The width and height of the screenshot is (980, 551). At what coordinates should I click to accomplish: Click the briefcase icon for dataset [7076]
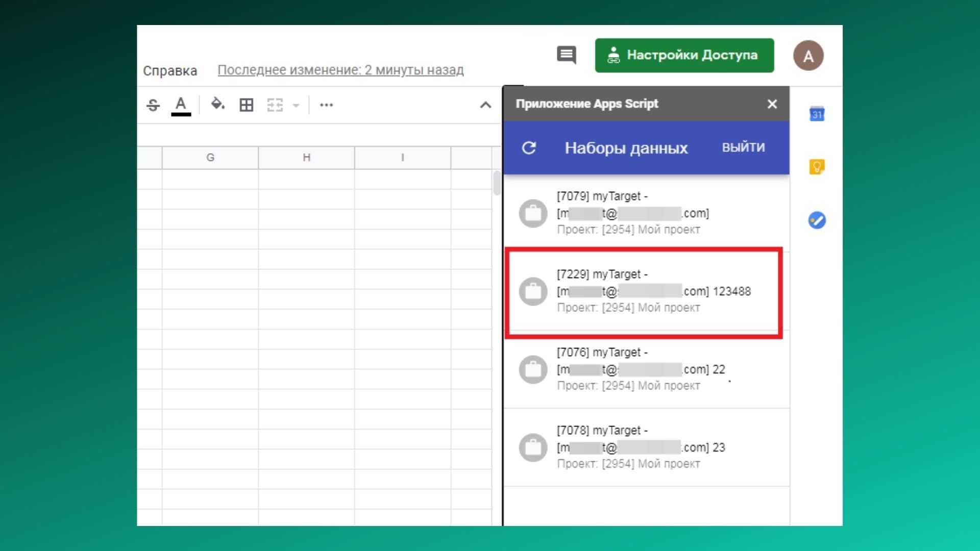pyautogui.click(x=533, y=369)
